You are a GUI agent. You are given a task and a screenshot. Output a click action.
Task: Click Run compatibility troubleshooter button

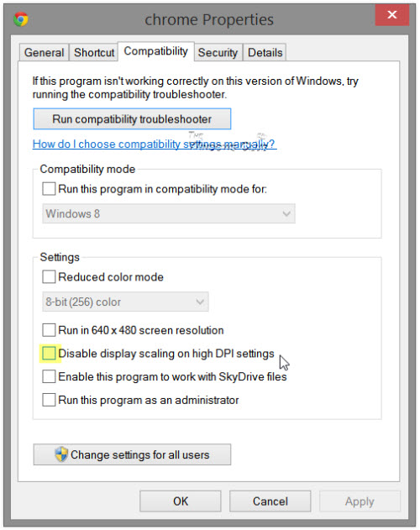pos(132,119)
